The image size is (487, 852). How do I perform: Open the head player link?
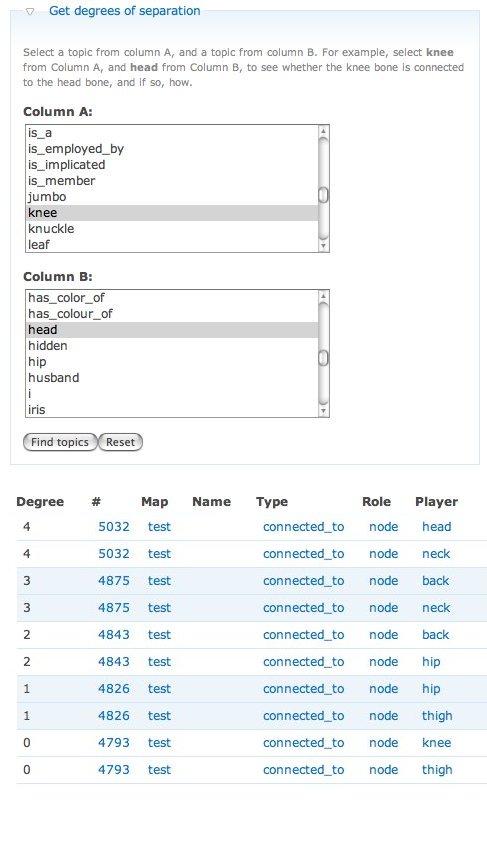coord(436,527)
